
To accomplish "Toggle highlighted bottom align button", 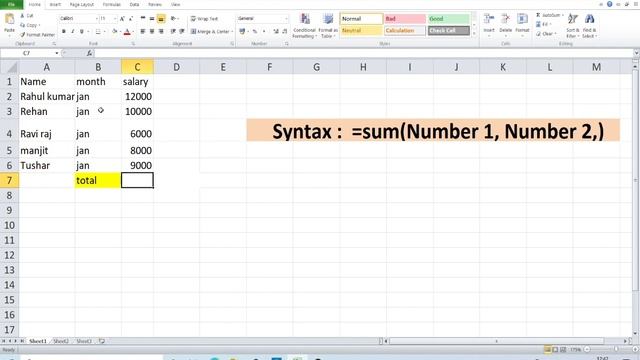I will (x=161, y=19).
